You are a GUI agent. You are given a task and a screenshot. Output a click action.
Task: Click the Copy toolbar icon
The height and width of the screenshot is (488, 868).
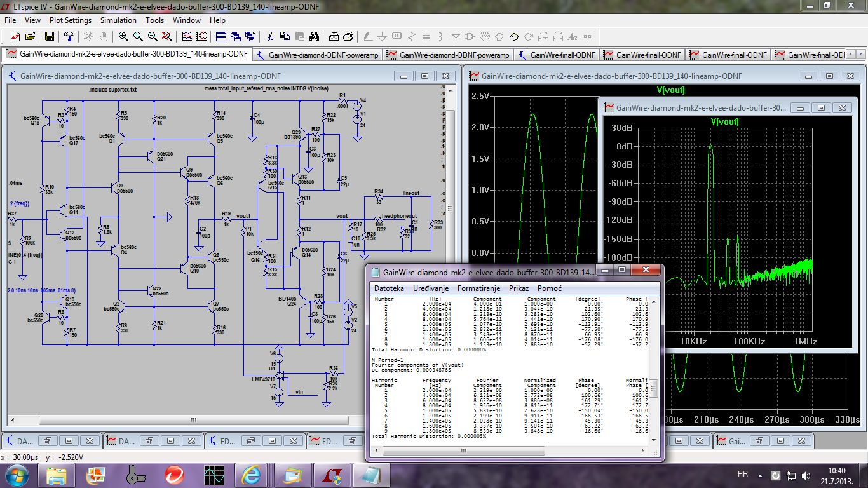[x=285, y=36]
